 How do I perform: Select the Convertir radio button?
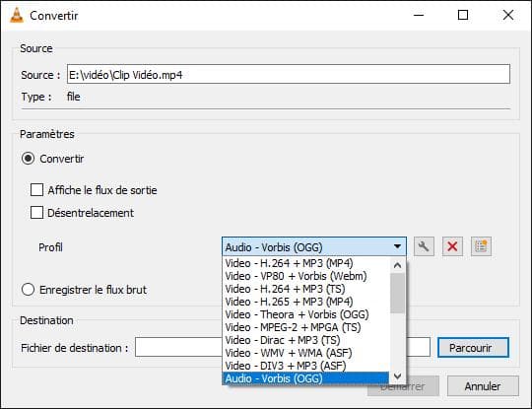pyautogui.click(x=28, y=159)
